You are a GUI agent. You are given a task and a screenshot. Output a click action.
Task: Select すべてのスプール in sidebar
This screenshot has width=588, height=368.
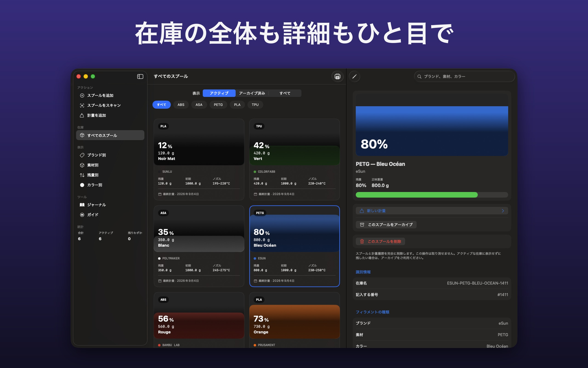tap(110, 135)
